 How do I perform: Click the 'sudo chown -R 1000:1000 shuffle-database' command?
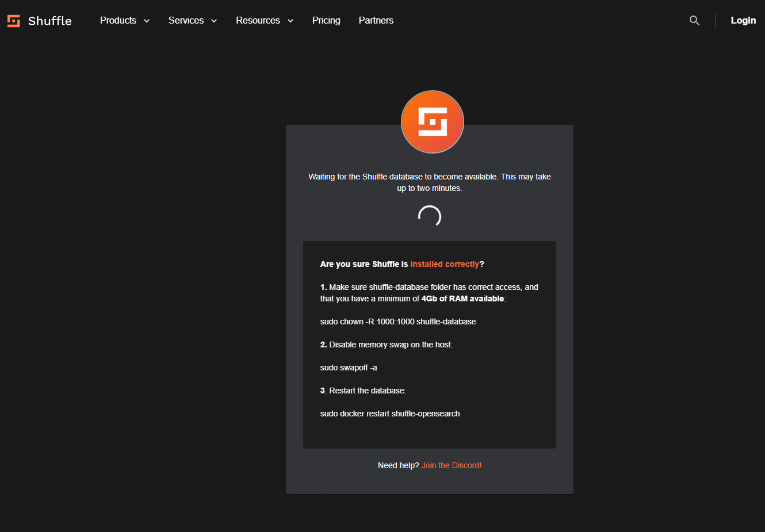tap(398, 322)
